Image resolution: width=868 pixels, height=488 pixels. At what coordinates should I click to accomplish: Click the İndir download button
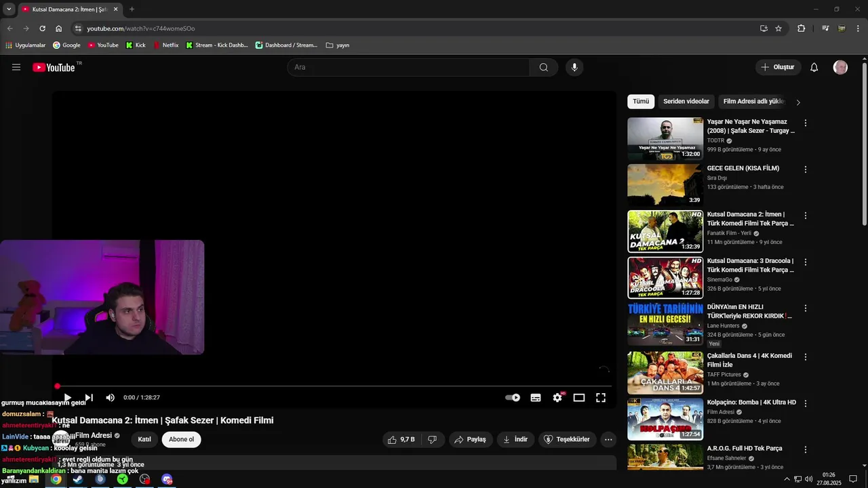pos(515,439)
